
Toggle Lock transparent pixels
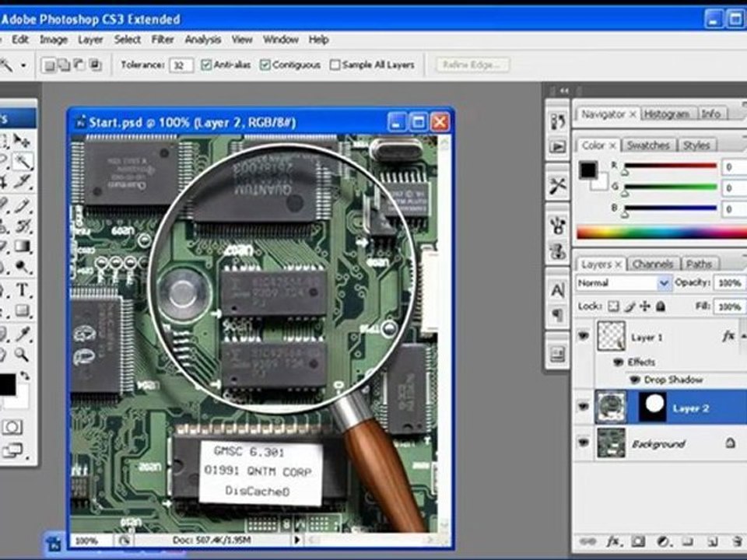tap(614, 306)
